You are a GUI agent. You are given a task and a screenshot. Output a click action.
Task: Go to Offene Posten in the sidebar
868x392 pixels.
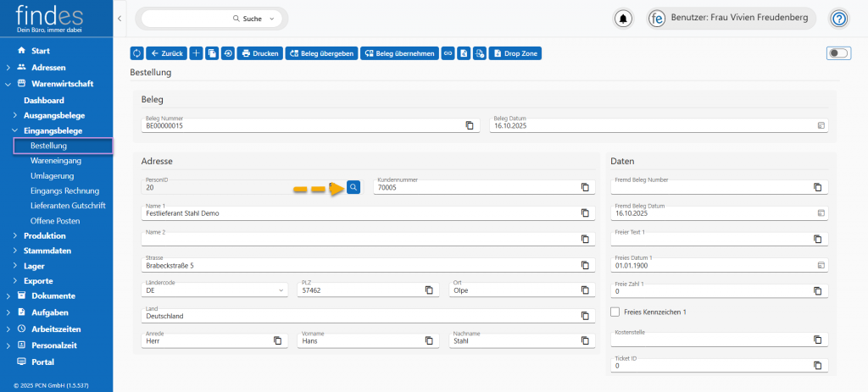click(55, 221)
